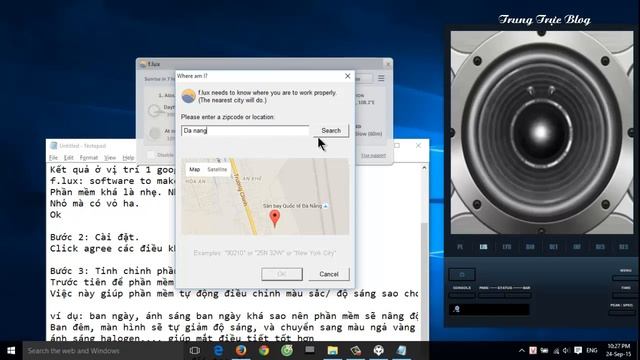Open the File menu in Notepad
640x360 pixels.
pos(53,158)
